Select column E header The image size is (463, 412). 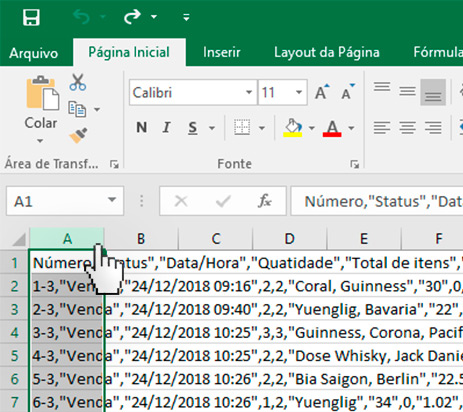pyautogui.click(x=364, y=239)
